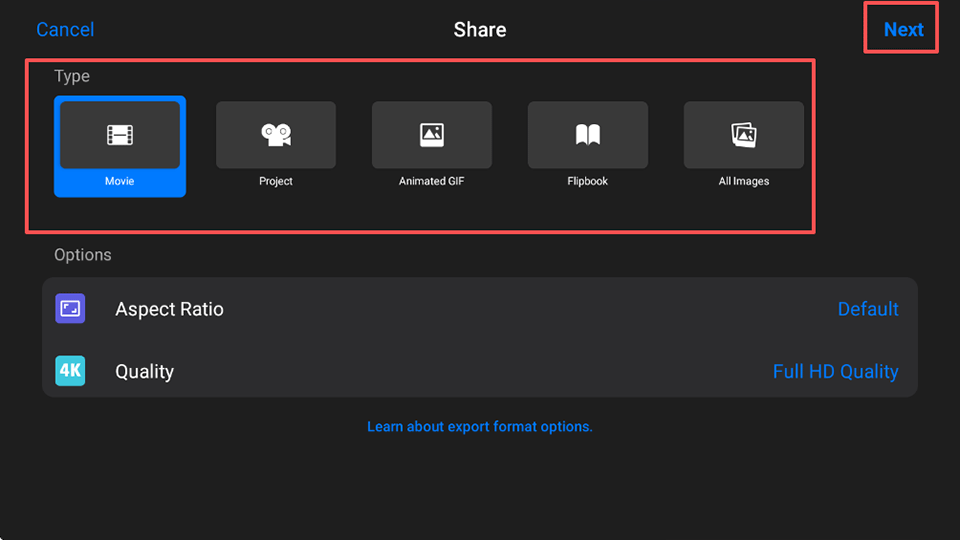
Task: Select the Movie film strip icon
Action: [120, 135]
